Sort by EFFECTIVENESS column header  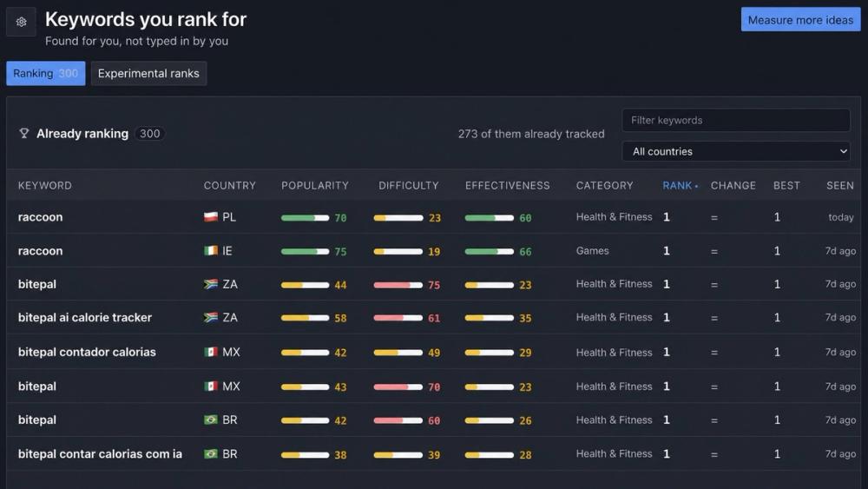click(x=508, y=186)
